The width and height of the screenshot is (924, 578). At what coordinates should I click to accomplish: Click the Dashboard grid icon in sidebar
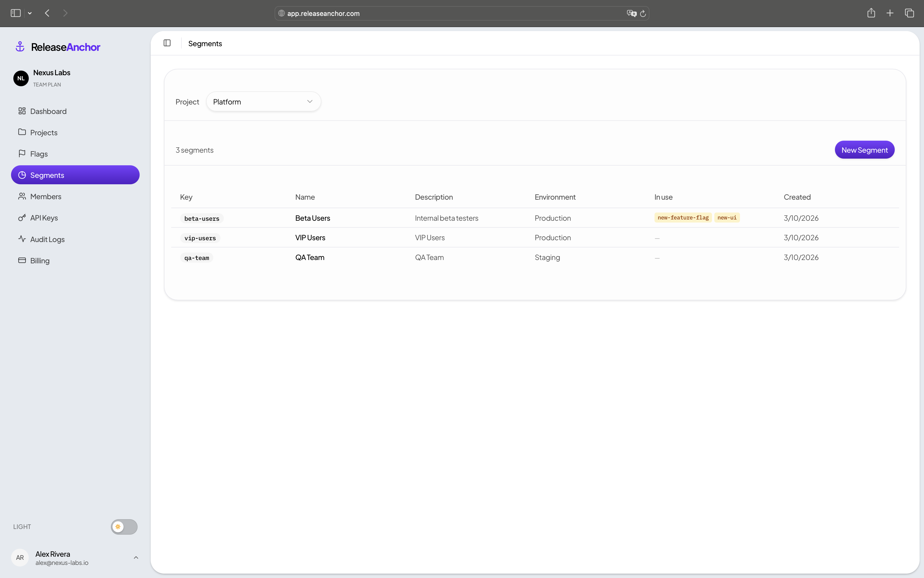click(x=22, y=111)
